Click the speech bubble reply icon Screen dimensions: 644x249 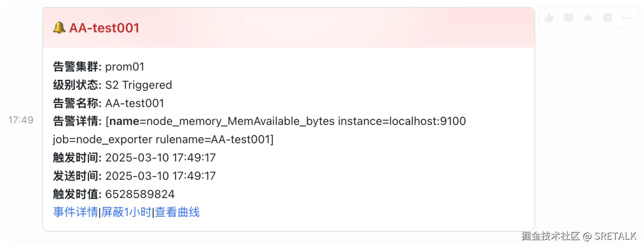[x=568, y=18]
